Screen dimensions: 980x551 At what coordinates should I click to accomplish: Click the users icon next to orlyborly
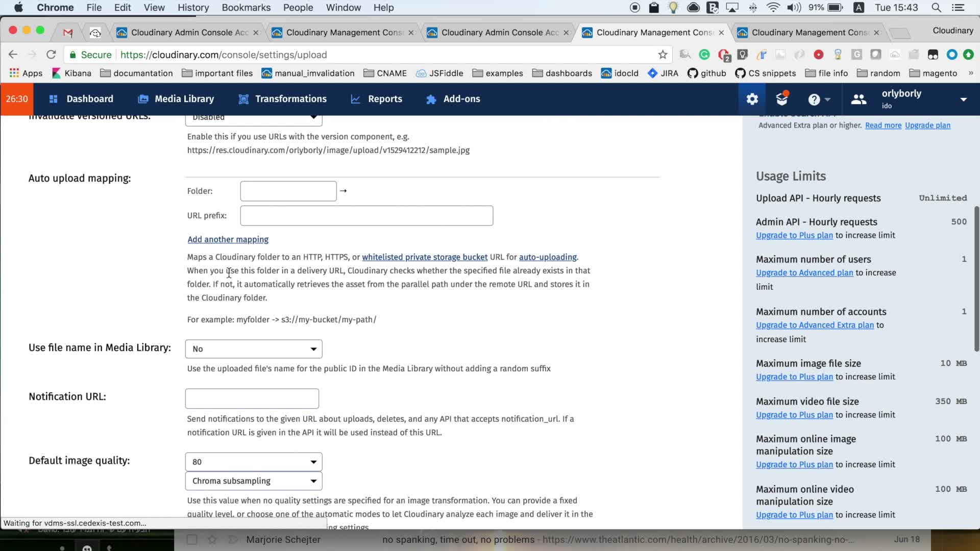pyautogui.click(x=859, y=99)
